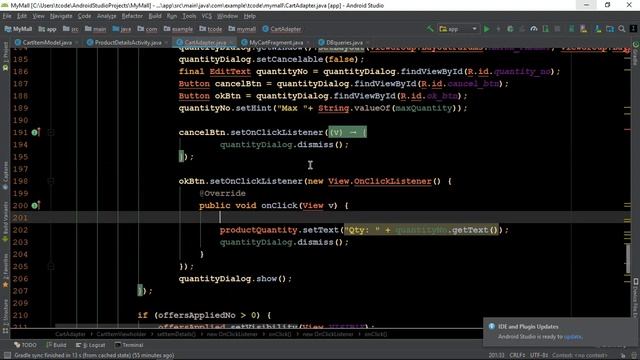Click CartAdapter in navigation breadcrumb bar

(x=282, y=29)
